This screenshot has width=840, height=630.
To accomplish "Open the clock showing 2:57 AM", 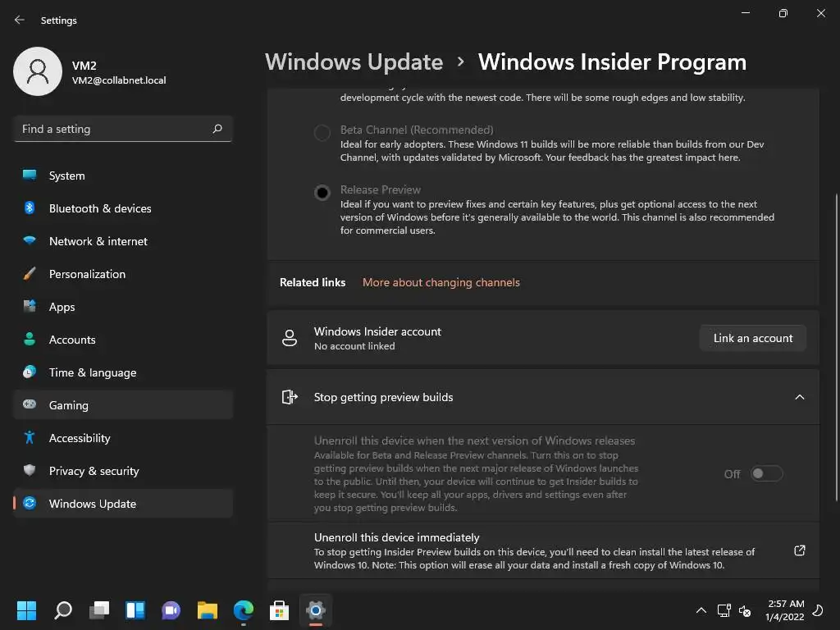I will pyautogui.click(x=785, y=610).
